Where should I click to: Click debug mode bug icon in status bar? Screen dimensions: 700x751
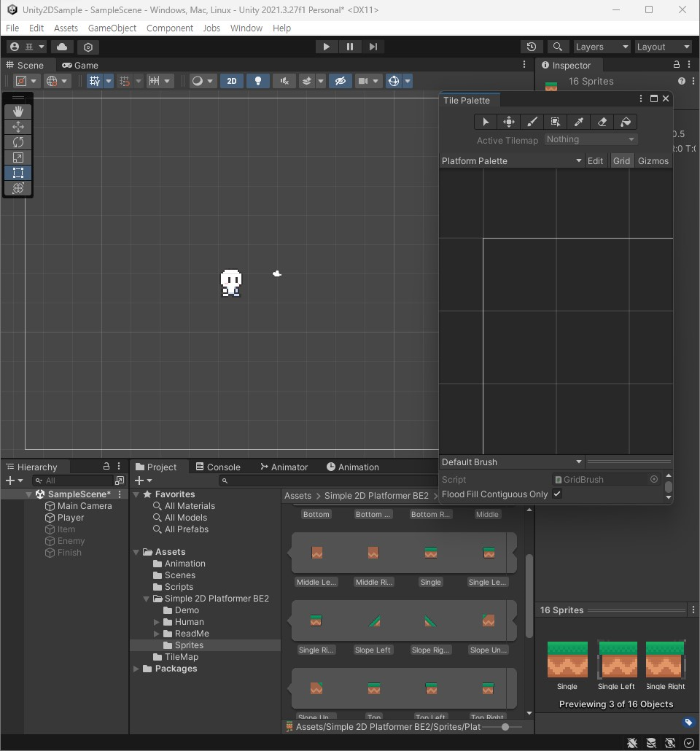point(632,743)
